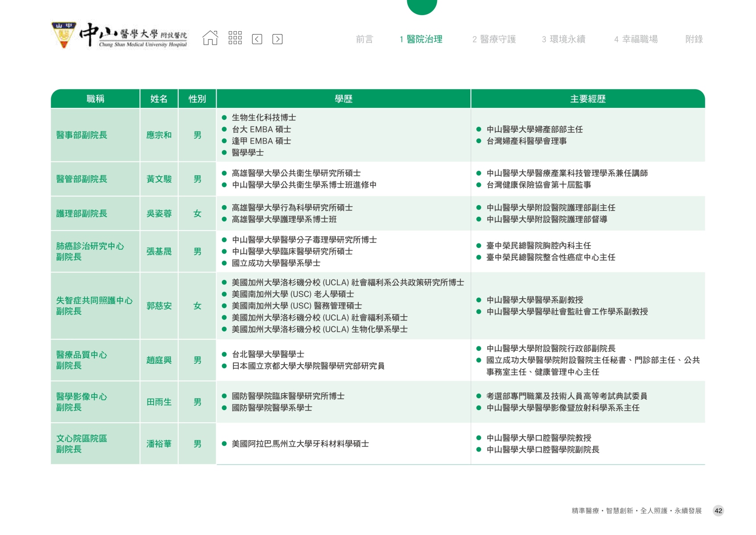Switch to 2 醫療守護 tab
The image size is (756, 535).
[x=494, y=39]
